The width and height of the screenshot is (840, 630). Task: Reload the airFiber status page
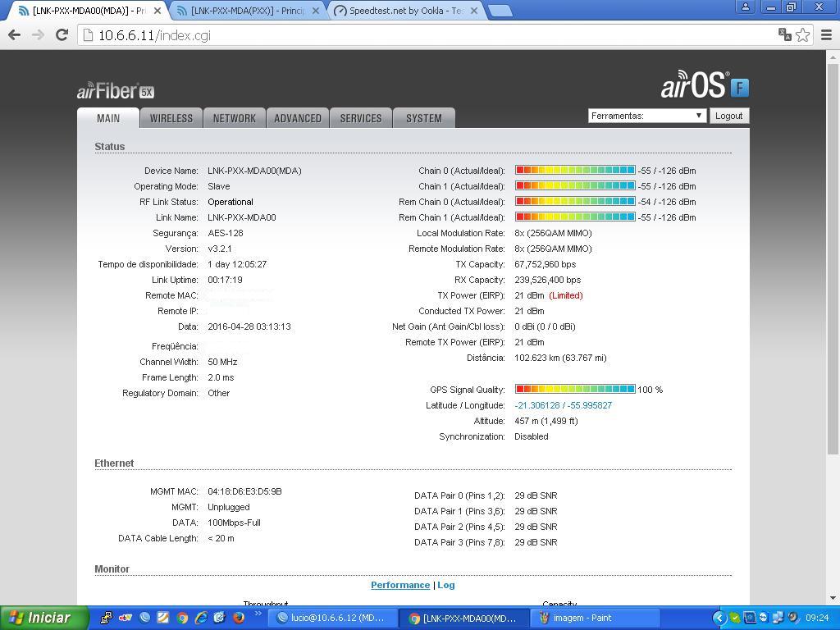point(62,35)
